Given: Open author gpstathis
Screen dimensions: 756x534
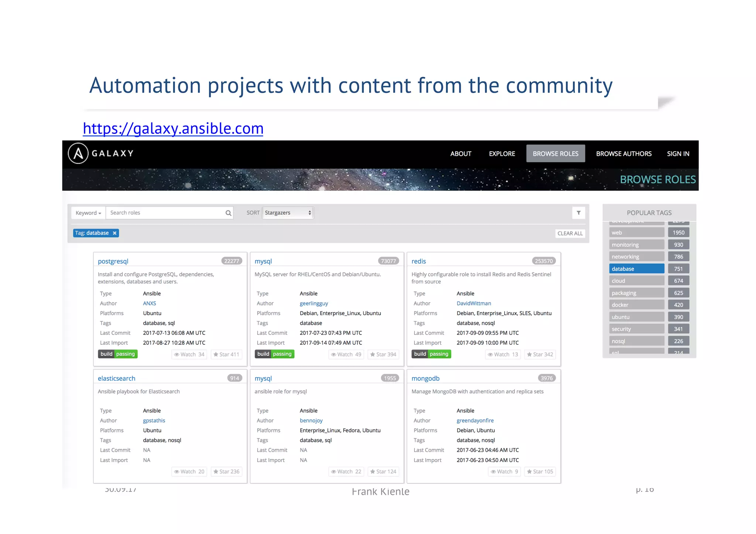Looking at the screenshot, I should (x=154, y=420).
